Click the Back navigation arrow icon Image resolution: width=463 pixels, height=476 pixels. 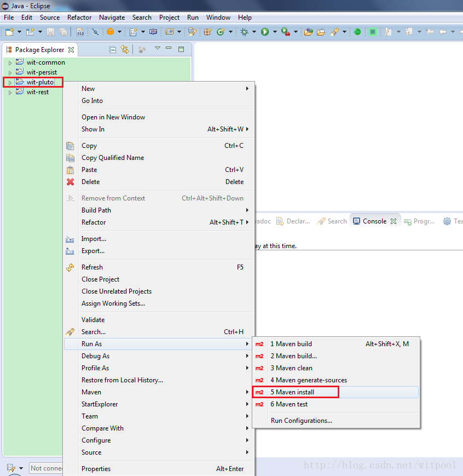coord(443,32)
